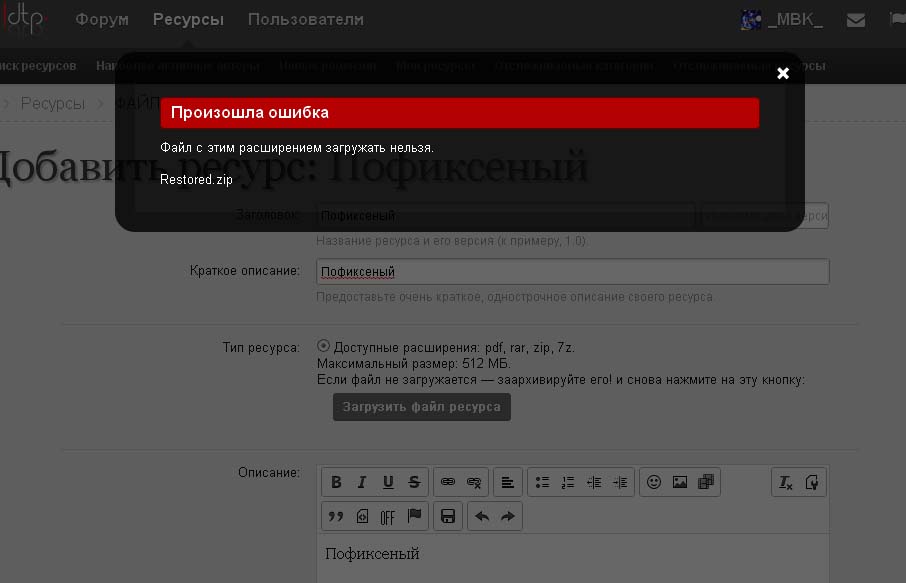Click the OFF toolbar icon

[388, 516]
